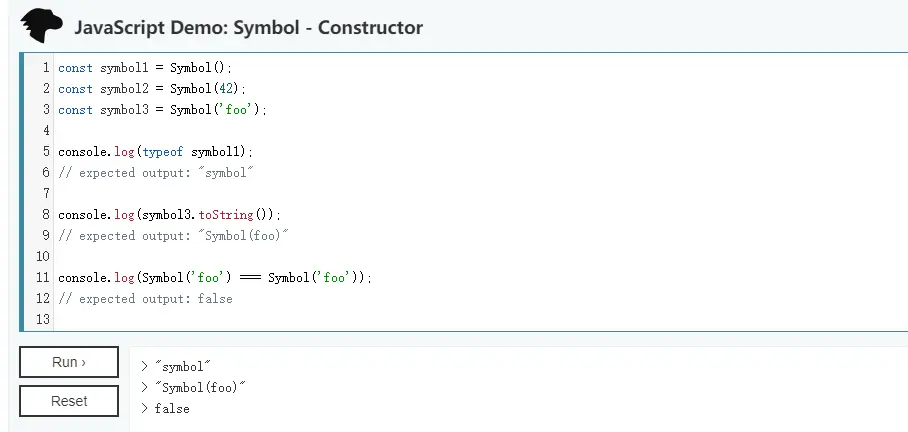This screenshot has height=432, width=908.
Task: Run the JavaScript demo code
Action: (x=69, y=362)
